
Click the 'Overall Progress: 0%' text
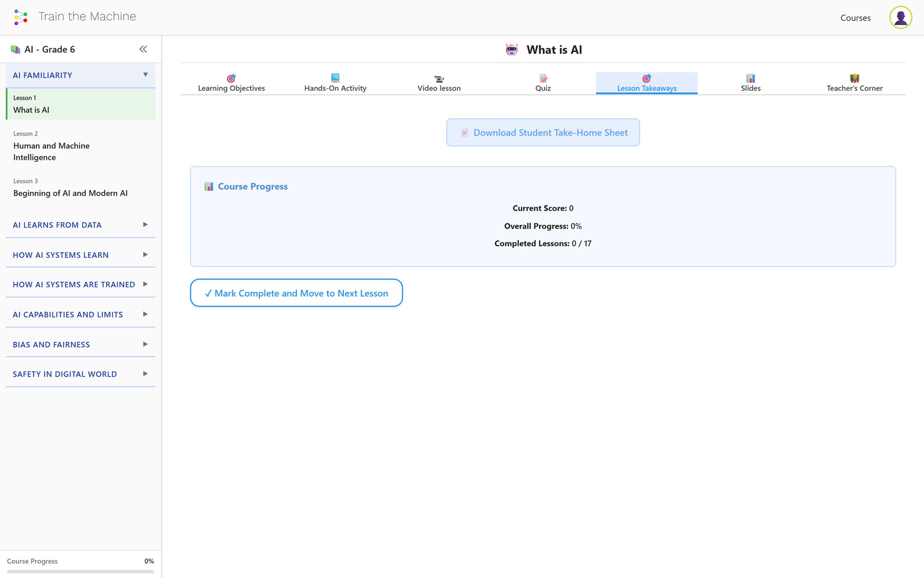click(x=543, y=226)
